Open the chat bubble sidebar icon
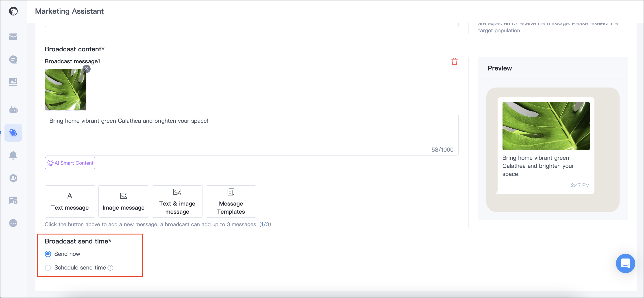 [x=13, y=59]
